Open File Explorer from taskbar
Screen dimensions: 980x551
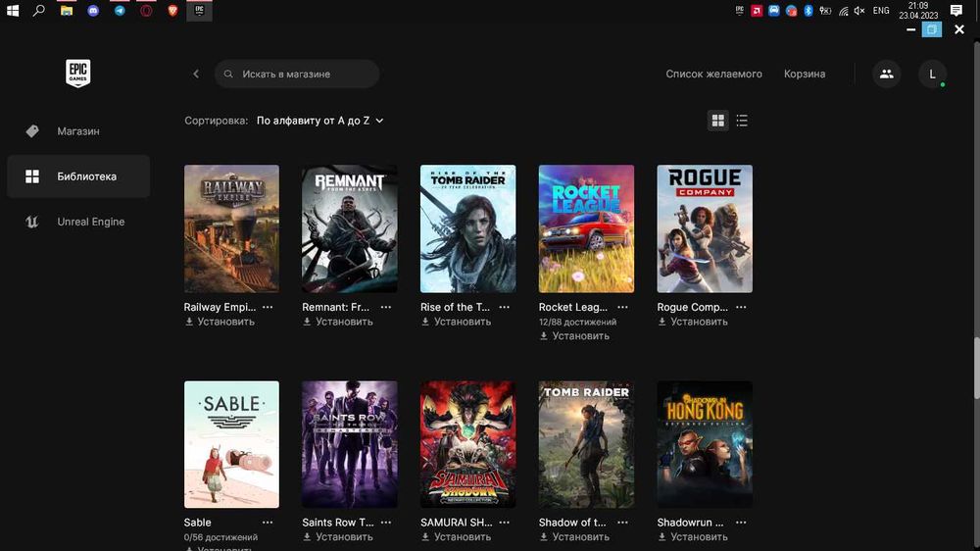point(67,10)
